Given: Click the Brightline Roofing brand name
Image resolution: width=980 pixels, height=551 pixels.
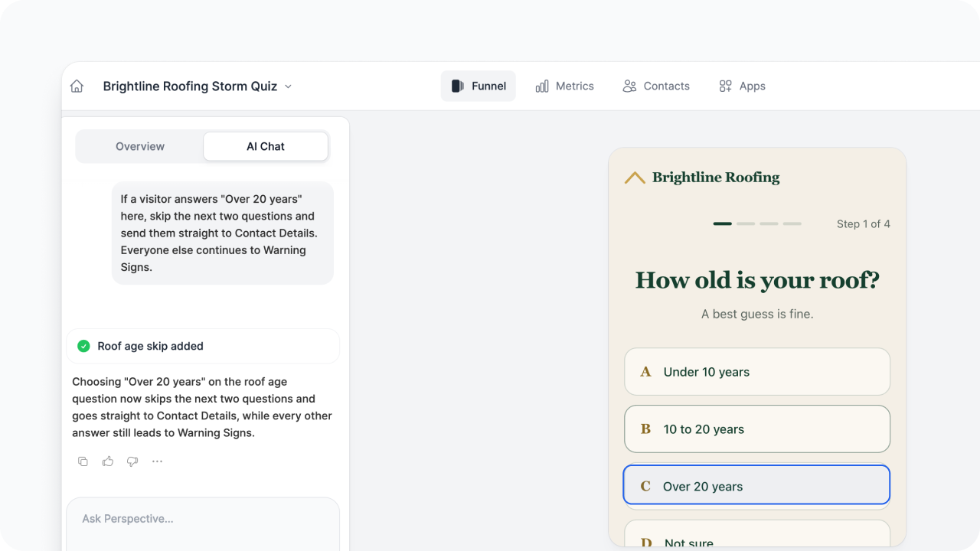Looking at the screenshot, I should (x=716, y=178).
